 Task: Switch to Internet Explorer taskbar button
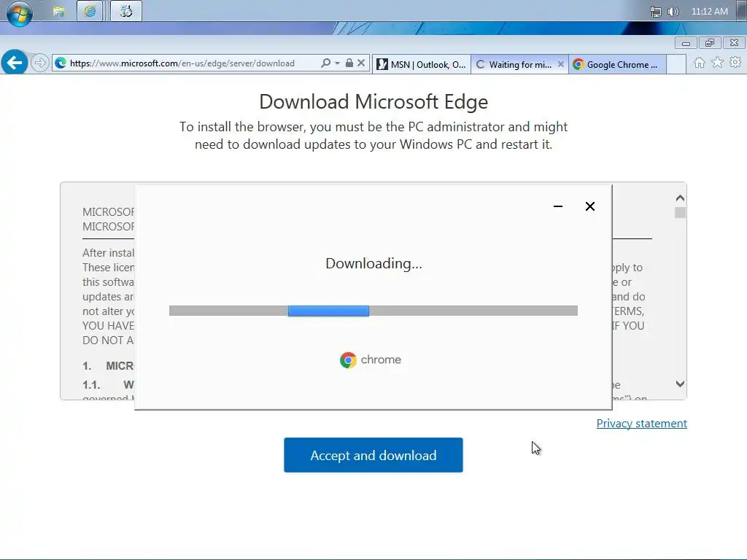[90, 11]
